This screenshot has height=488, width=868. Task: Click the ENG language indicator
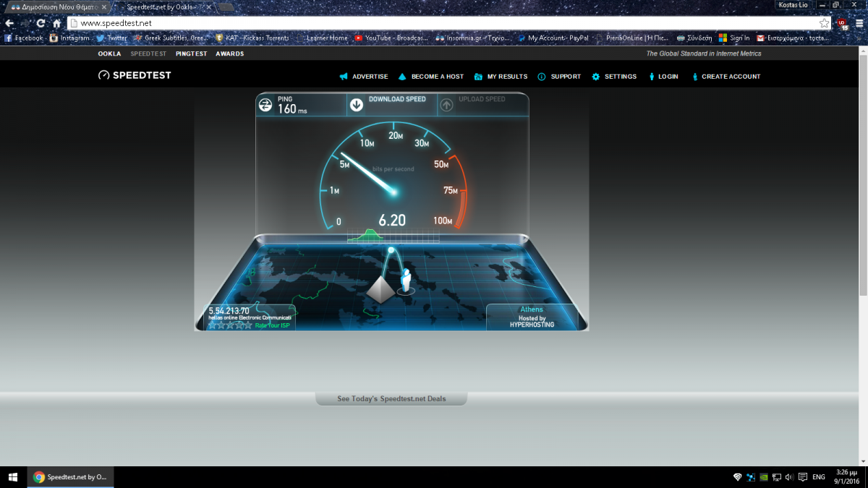pos(819,477)
